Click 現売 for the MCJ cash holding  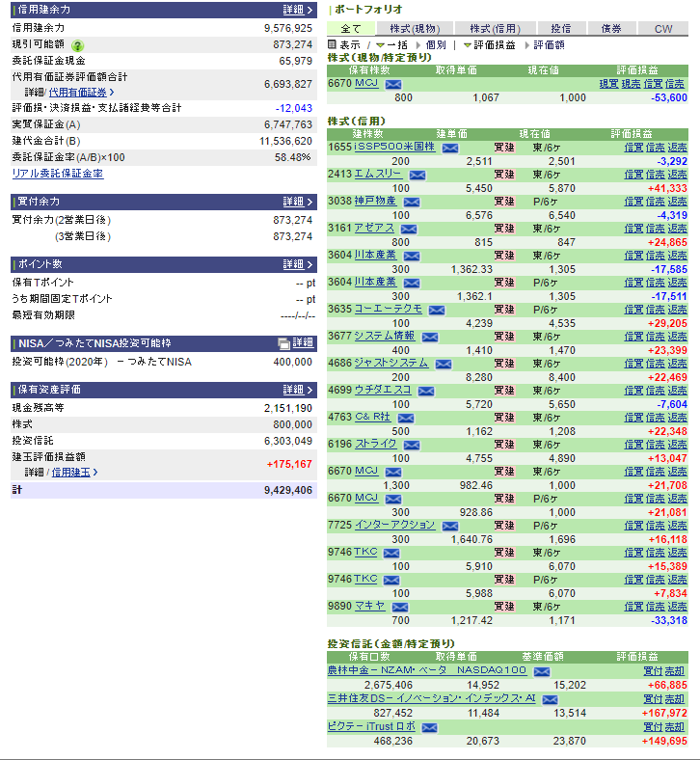[631, 84]
